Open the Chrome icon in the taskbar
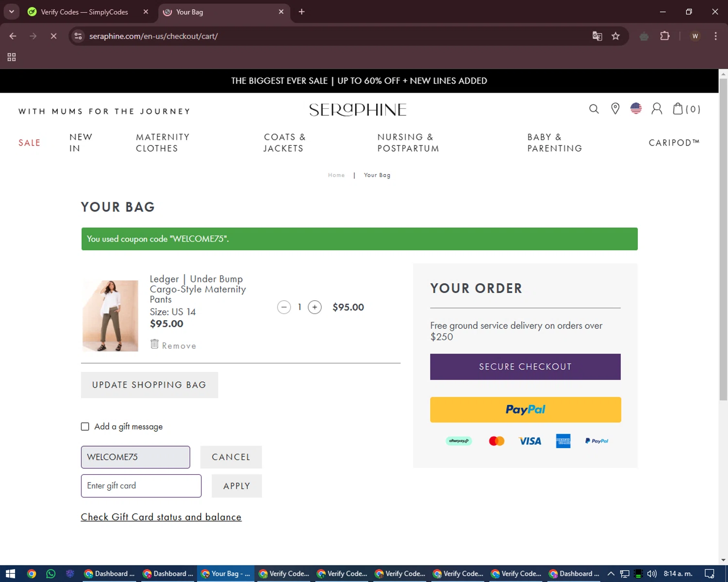728x582 pixels. coord(32,574)
